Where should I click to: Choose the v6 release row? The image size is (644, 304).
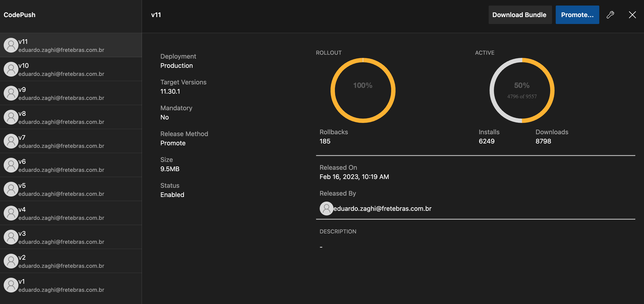(71, 165)
